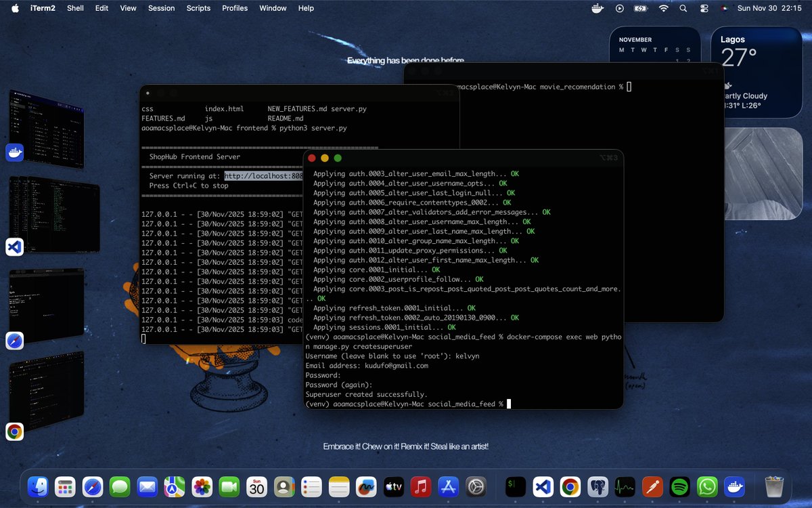
Task: Open Freeform app in the Dock
Action: pos(366,486)
